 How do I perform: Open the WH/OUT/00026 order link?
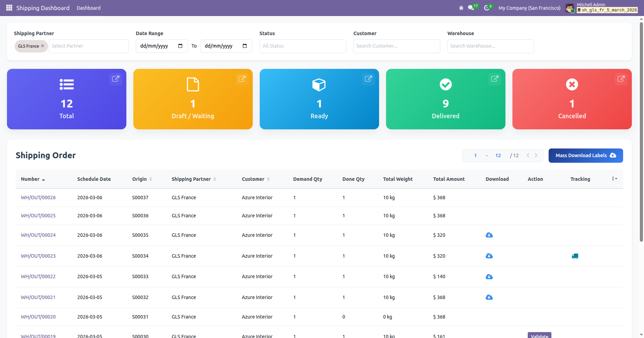[x=38, y=198]
